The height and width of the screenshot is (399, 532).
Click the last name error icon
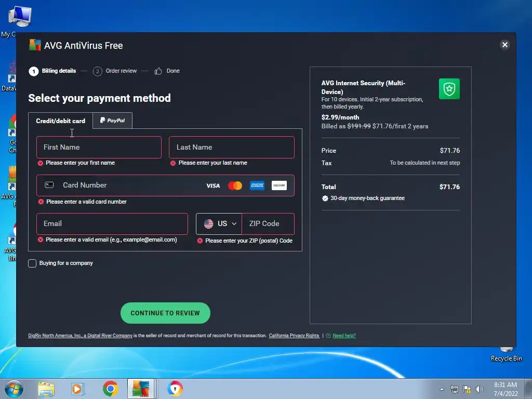click(172, 163)
